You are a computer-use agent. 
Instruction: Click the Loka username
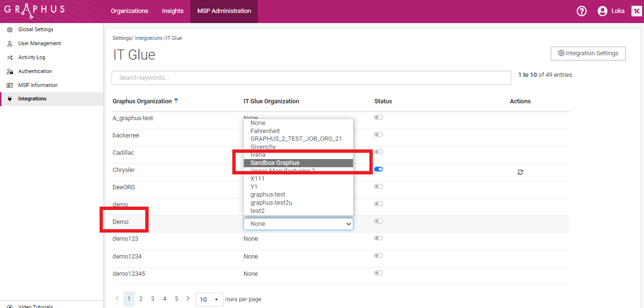[x=618, y=11]
